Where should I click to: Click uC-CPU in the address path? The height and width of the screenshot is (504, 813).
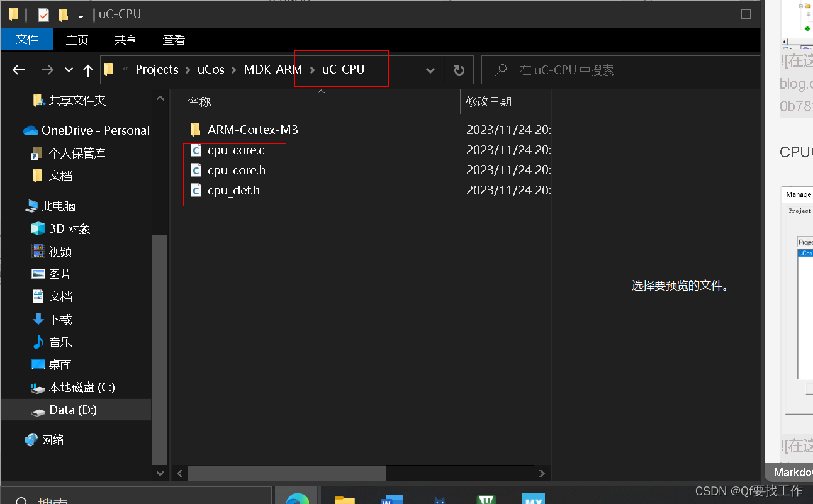tap(343, 69)
